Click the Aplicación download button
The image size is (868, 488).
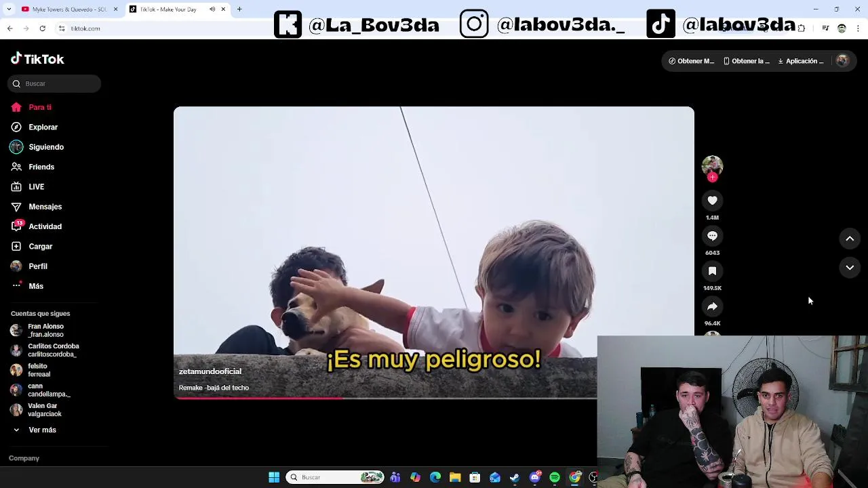(x=801, y=61)
